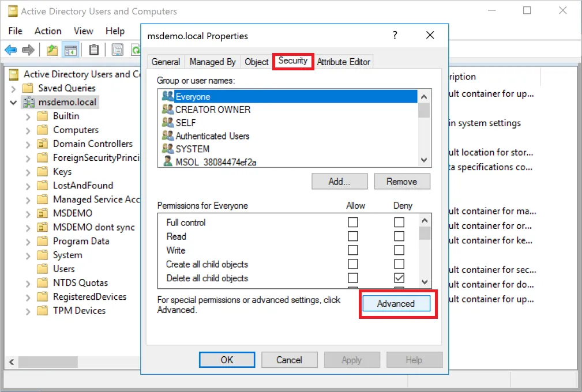The width and height of the screenshot is (582, 392).
Task: Open the Help menu
Action: [115, 31]
